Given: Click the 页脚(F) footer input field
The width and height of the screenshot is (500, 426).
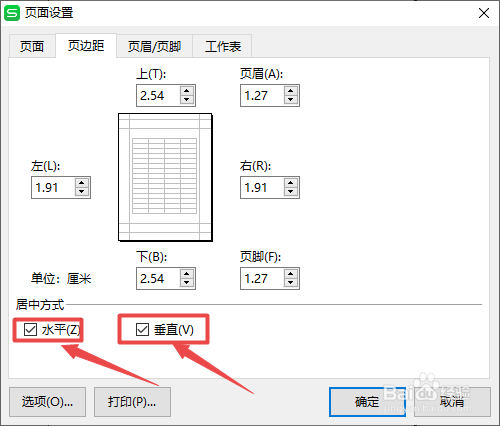Looking at the screenshot, I should [x=262, y=279].
